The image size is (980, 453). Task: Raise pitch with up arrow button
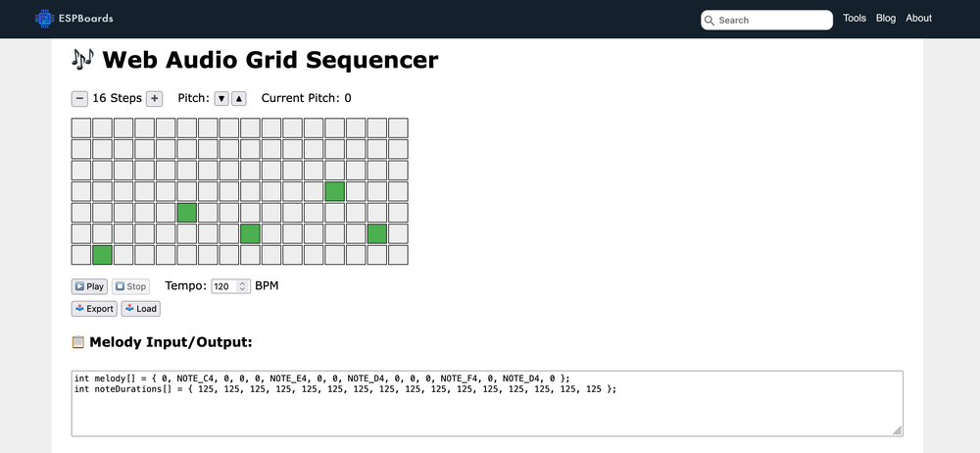point(239,98)
